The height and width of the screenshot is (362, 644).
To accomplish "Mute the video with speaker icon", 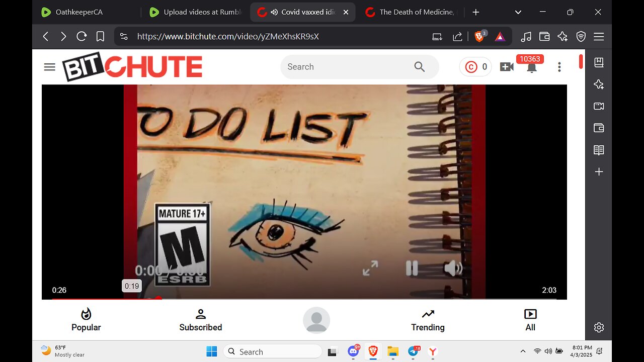I will click(x=453, y=268).
